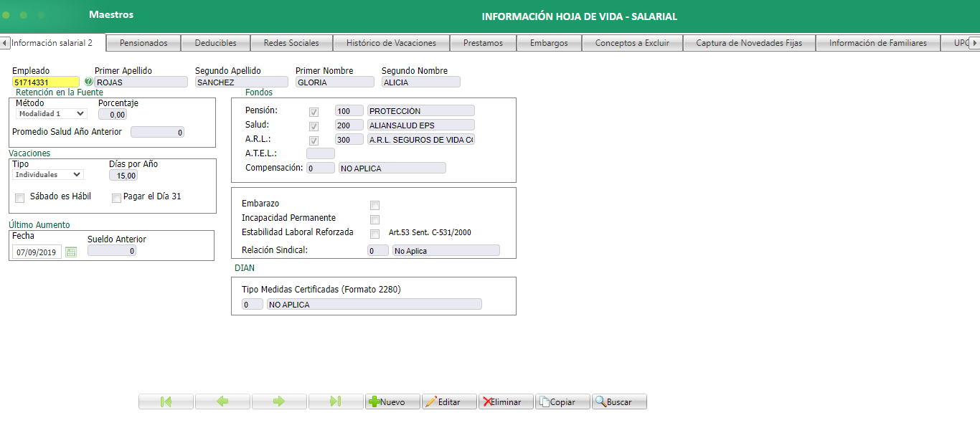This screenshot has width=980, height=428.
Task: Toggle the Salud checkbox
Action: click(x=314, y=126)
